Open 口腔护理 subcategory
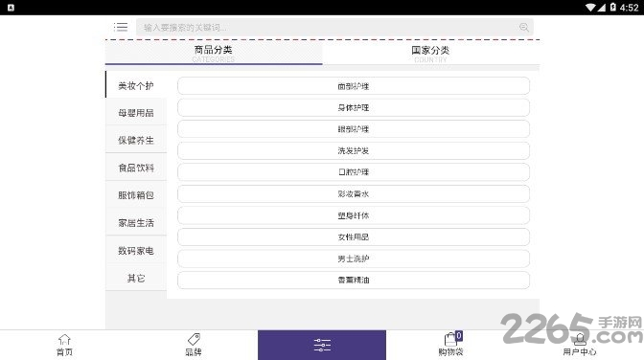 (x=354, y=172)
